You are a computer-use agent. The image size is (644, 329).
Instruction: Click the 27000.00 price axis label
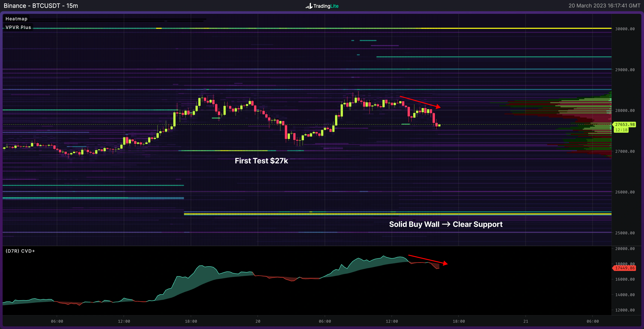tap(625, 151)
